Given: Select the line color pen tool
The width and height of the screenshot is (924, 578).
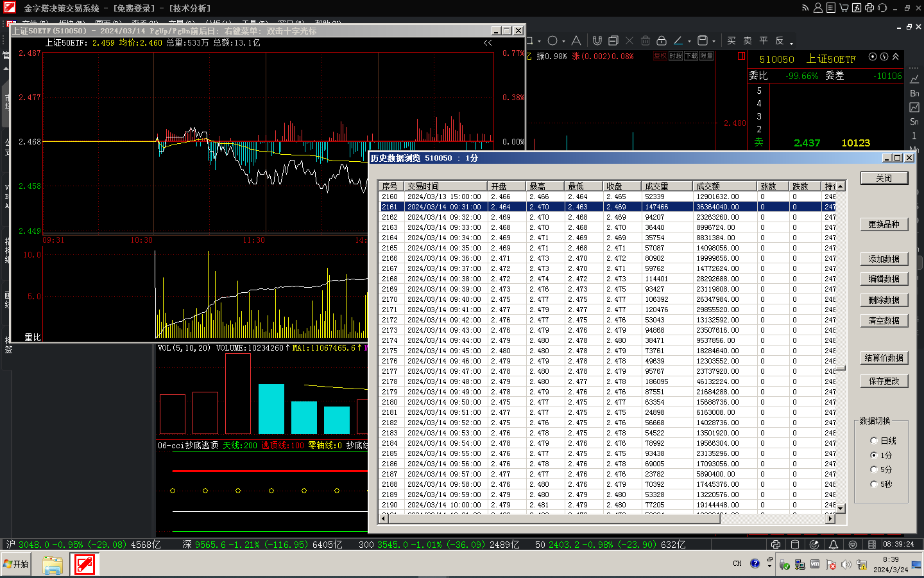Looking at the screenshot, I should tap(678, 40).
